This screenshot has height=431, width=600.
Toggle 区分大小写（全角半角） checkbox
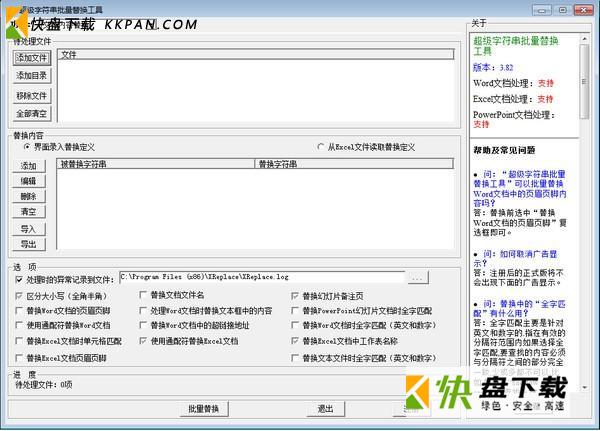(x=19, y=296)
